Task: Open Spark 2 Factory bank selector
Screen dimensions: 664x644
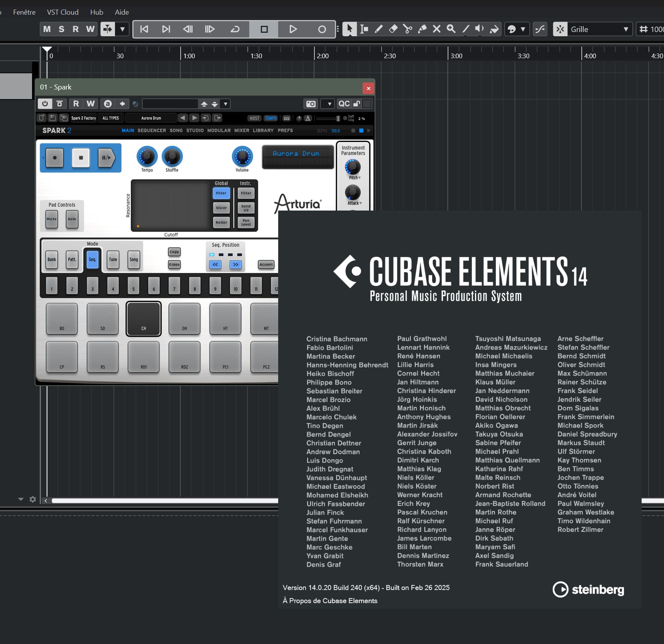Action: coord(83,118)
